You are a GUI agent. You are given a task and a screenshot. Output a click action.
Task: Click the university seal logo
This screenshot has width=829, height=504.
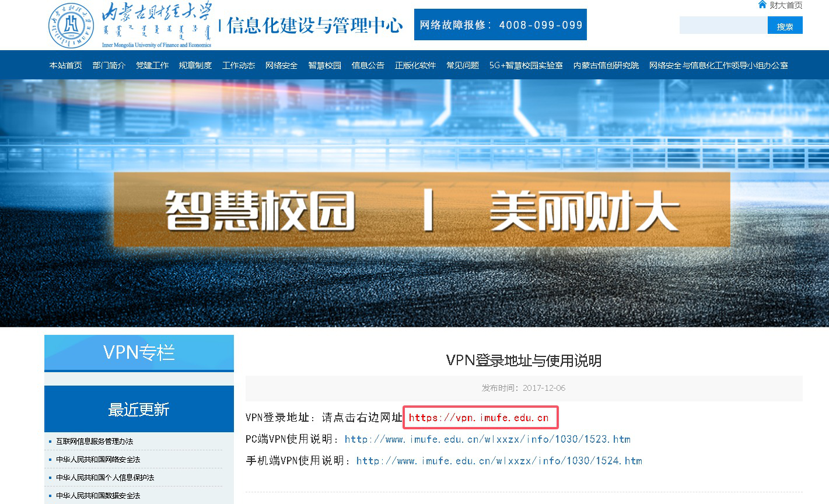[71, 26]
